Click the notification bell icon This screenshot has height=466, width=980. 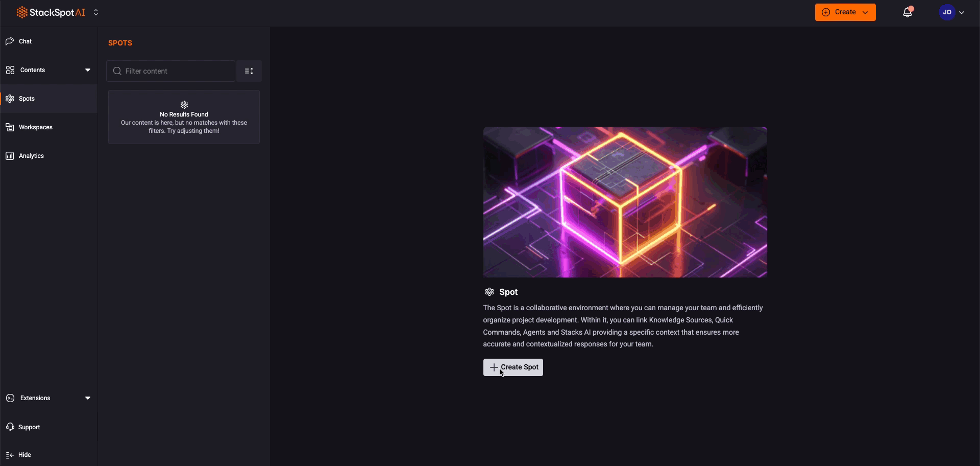click(x=908, y=12)
